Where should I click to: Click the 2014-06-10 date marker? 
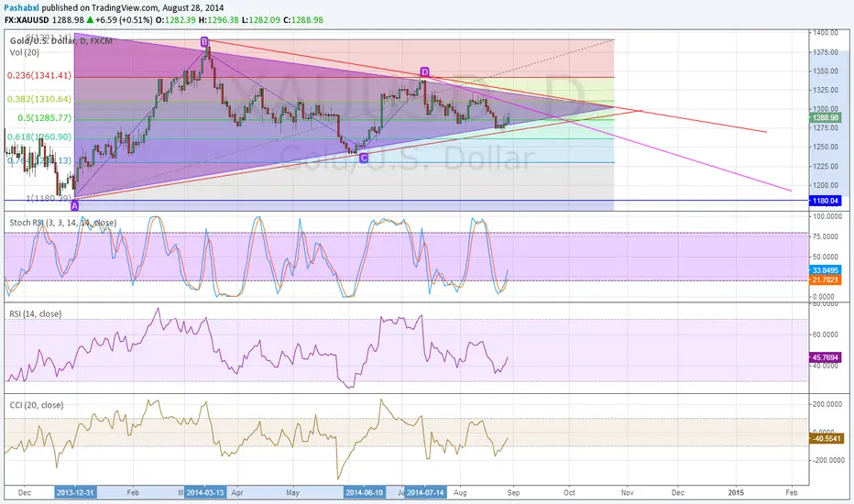tap(365, 493)
